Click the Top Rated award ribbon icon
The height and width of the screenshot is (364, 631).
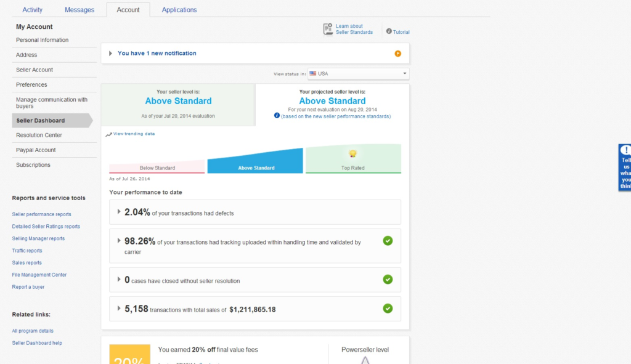pos(353,153)
